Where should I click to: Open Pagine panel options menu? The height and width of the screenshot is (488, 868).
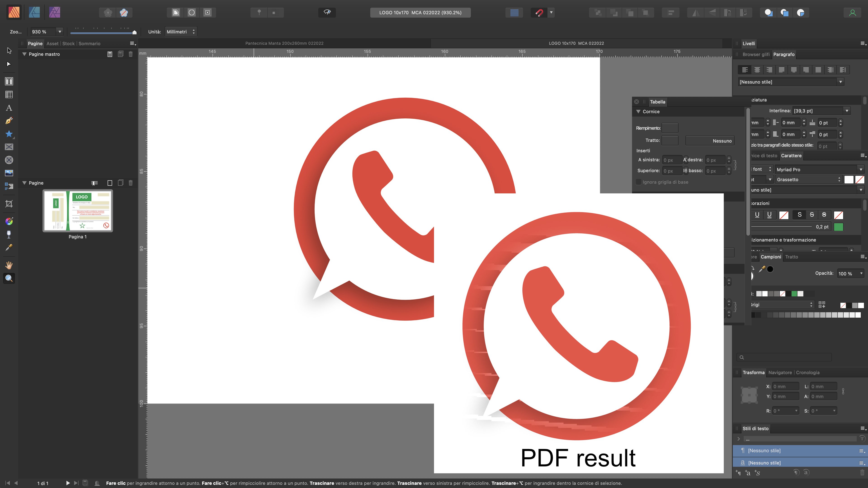point(133,43)
